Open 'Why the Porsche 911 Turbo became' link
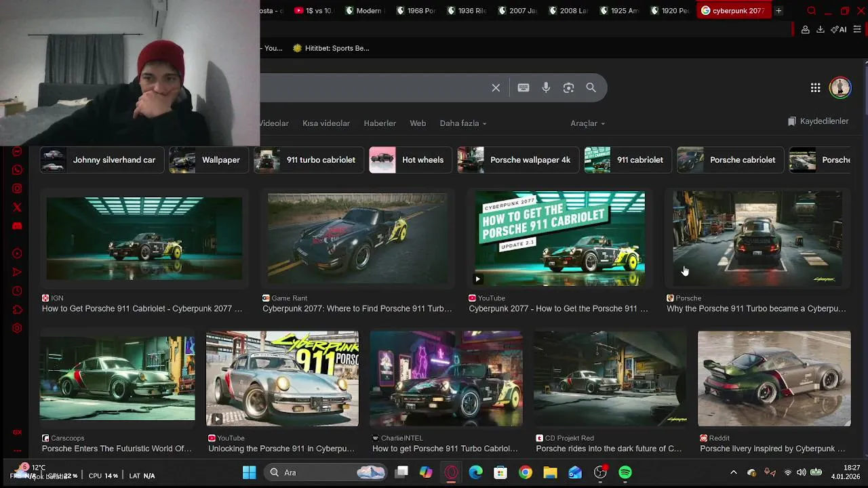Screen dimensions: 868x488 click(756, 308)
